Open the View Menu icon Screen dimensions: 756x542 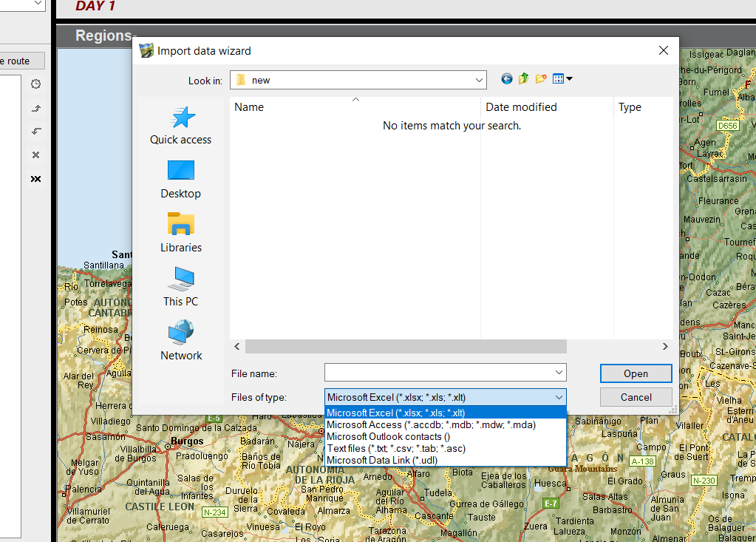pos(562,79)
